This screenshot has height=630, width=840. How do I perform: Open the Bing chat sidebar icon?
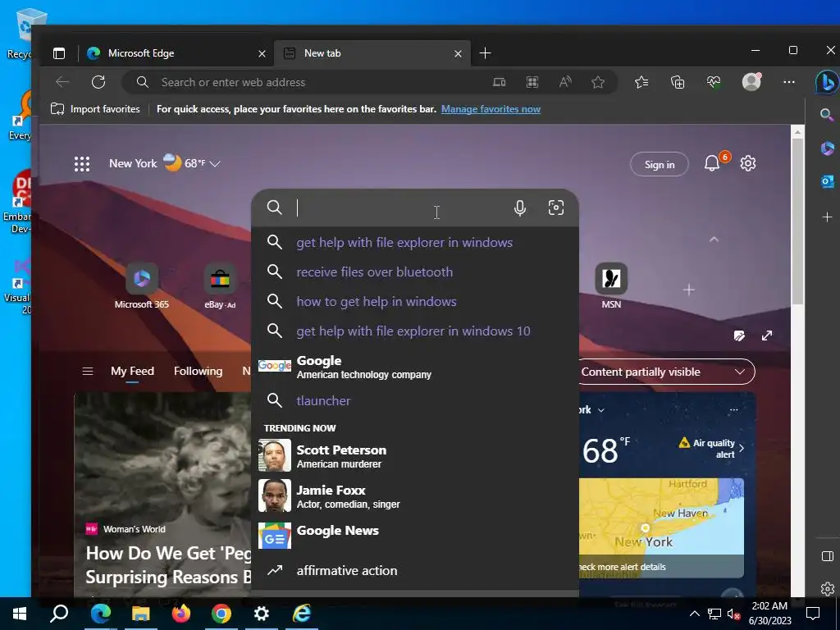click(827, 83)
